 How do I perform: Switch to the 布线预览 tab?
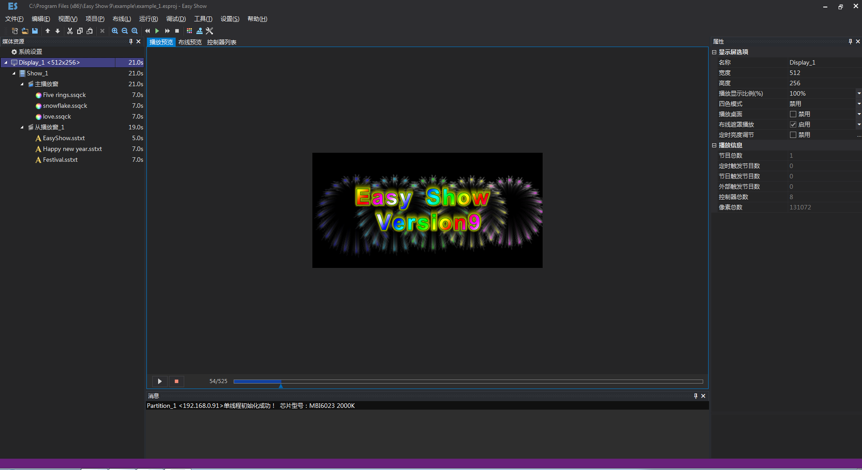click(190, 42)
